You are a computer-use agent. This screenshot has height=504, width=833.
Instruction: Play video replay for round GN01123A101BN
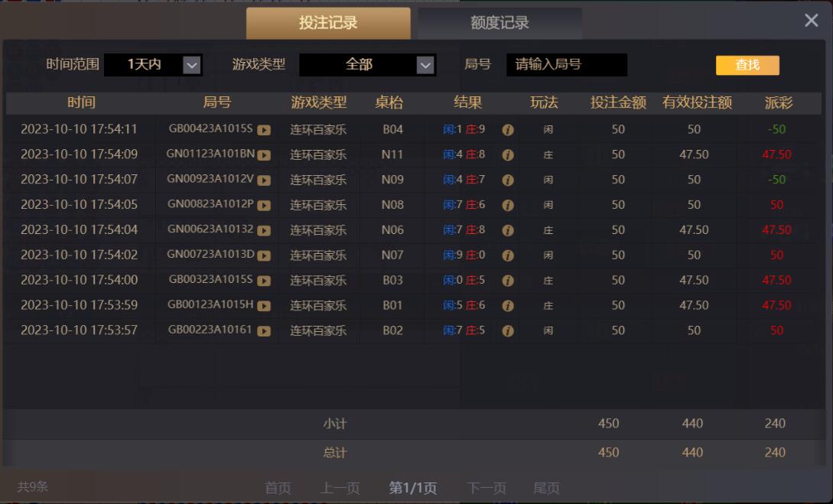click(264, 155)
